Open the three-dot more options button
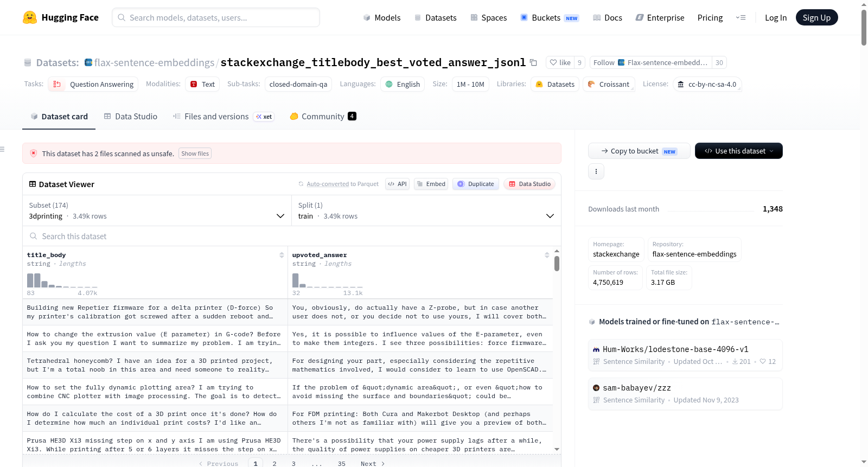The height and width of the screenshot is (467, 868). tap(596, 171)
